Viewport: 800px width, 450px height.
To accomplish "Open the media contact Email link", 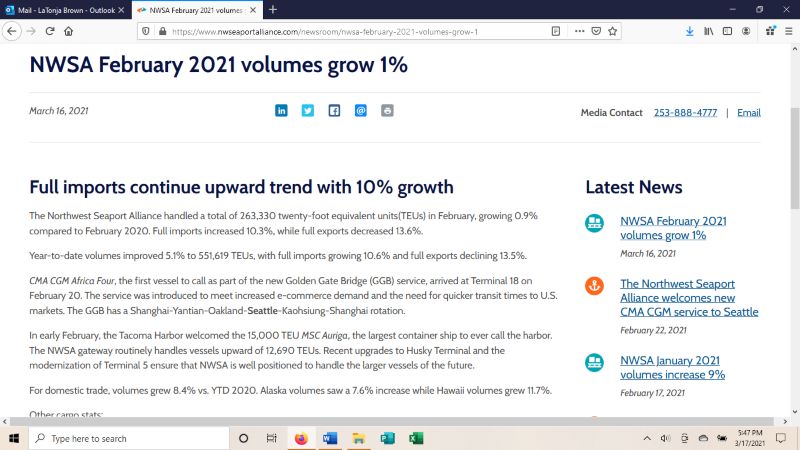I will pos(748,113).
